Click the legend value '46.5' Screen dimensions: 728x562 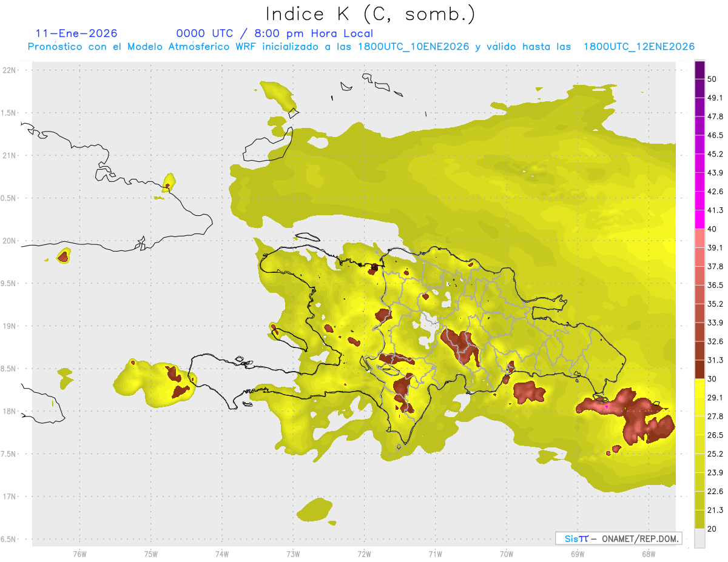(x=715, y=135)
